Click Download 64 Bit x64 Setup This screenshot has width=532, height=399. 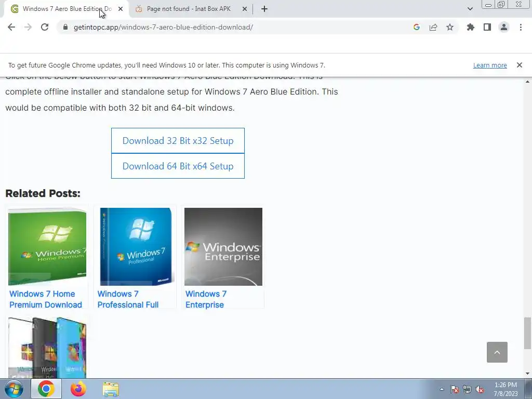point(178,166)
